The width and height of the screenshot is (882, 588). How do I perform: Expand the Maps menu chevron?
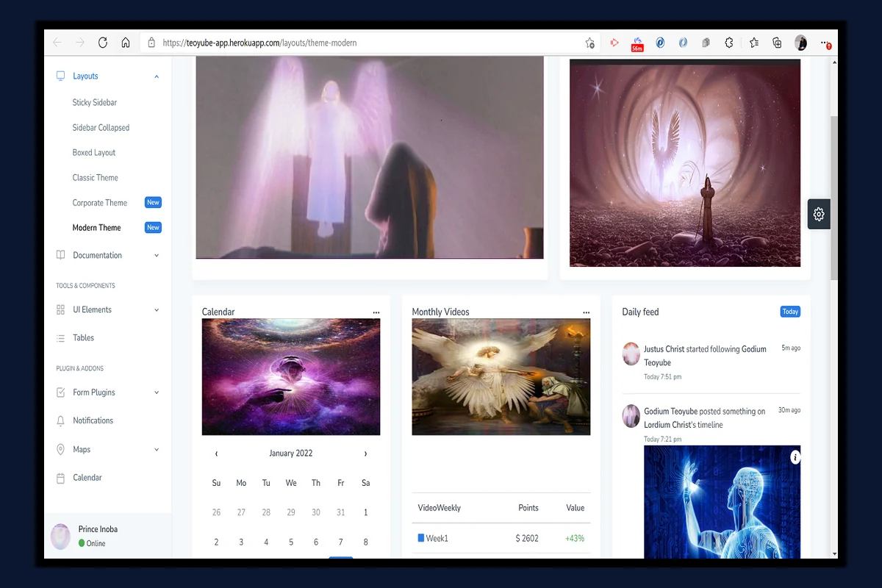[x=157, y=450]
